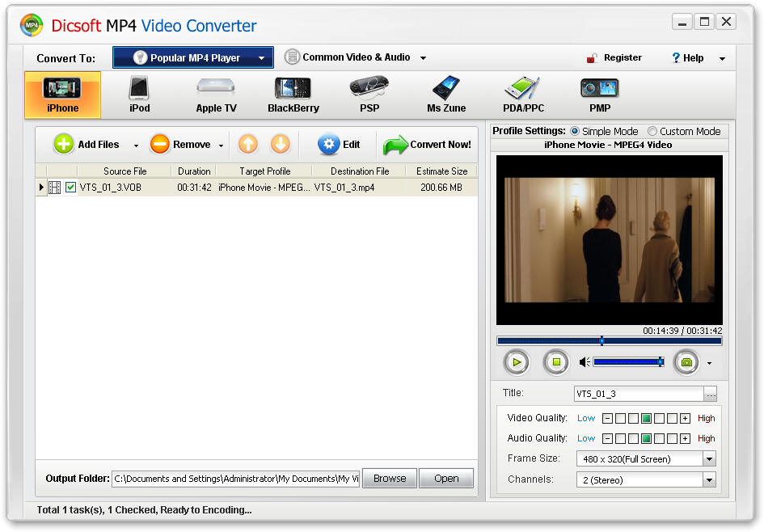This screenshot has width=764, height=532.
Task: Sort by Estimate Size column header
Action: (441, 171)
